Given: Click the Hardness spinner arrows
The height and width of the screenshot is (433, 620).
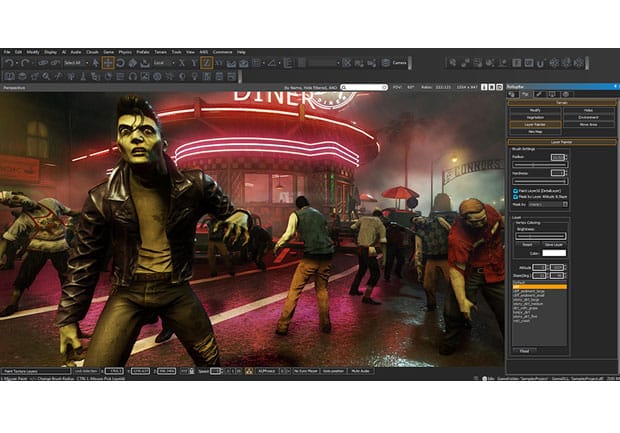Looking at the screenshot, I should point(566,173).
